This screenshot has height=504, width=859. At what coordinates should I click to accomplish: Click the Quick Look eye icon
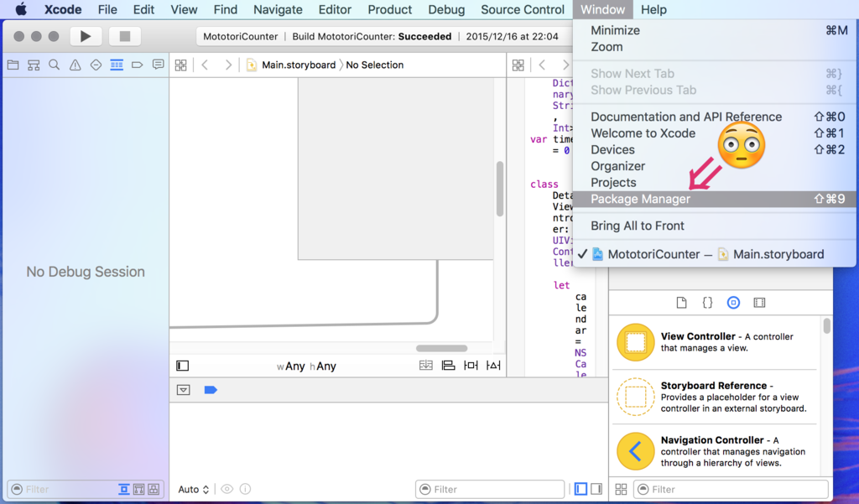click(x=226, y=489)
